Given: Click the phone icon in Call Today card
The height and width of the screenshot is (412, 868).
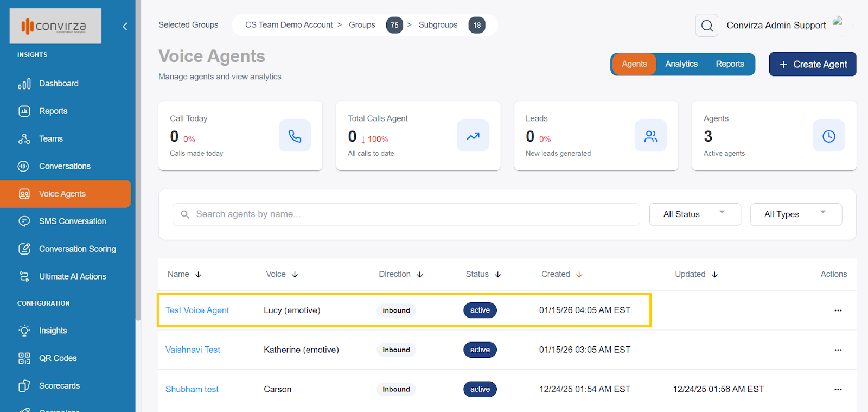Looking at the screenshot, I should tap(295, 136).
